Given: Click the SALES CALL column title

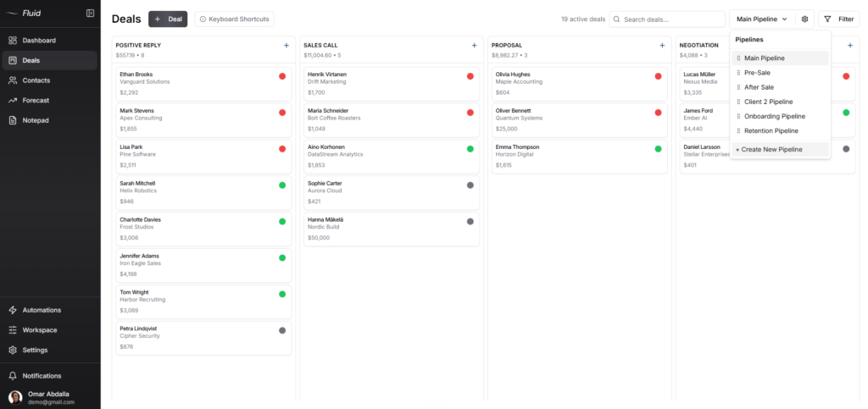Looking at the screenshot, I should pos(320,46).
